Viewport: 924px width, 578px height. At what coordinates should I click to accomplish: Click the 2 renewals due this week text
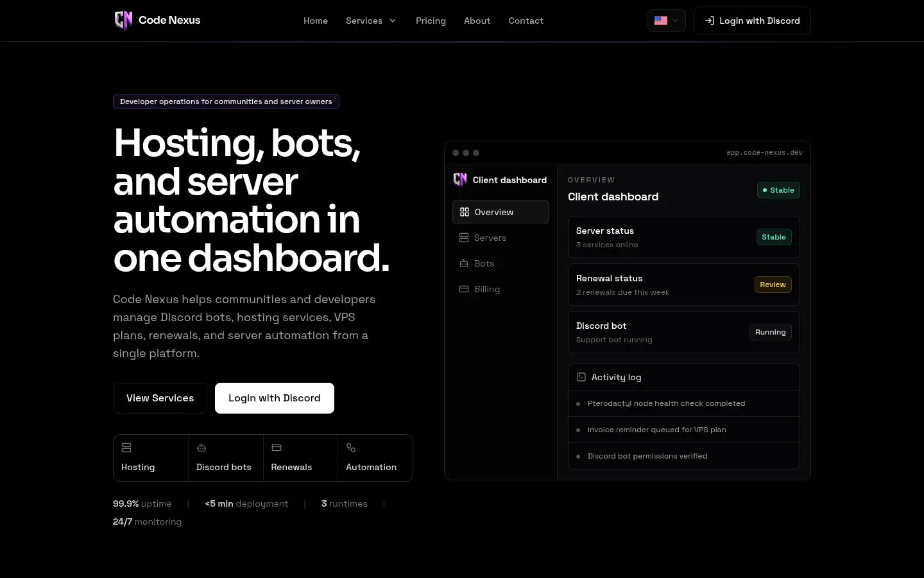pyautogui.click(x=622, y=292)
